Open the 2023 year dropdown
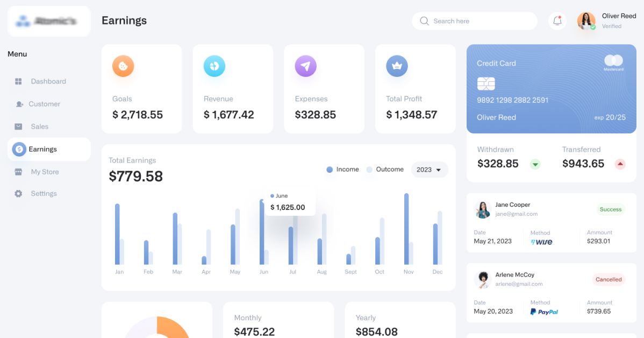Image resolution: width=644 pixels, height=338 pixels. click(430, 170)
